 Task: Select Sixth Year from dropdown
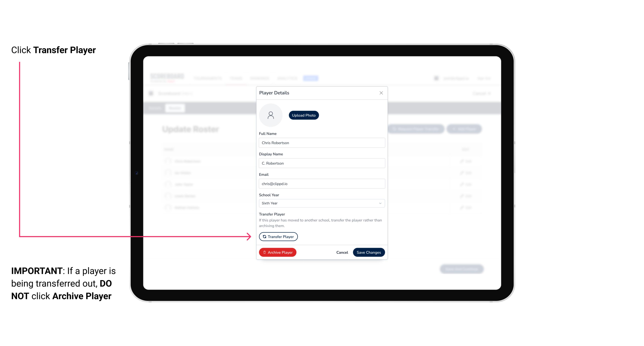click(321, 203)
